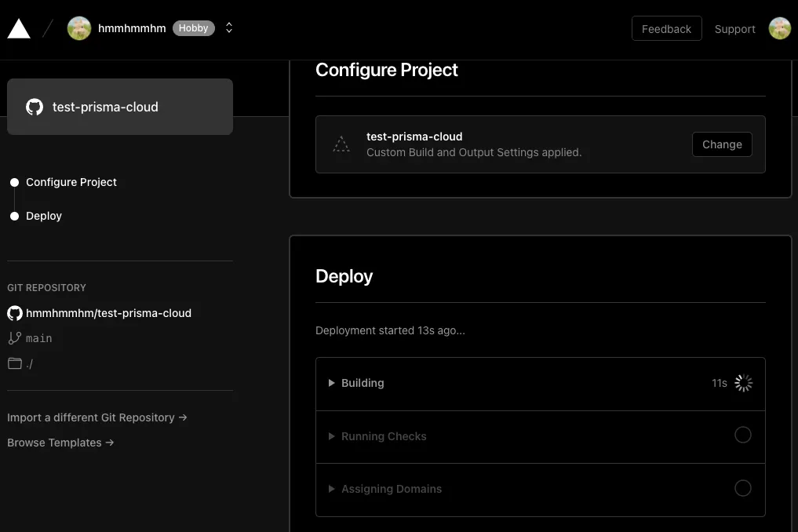Click the hmmhmmhm team avatar
Screen dimensions: 798x532
point(79,28)
